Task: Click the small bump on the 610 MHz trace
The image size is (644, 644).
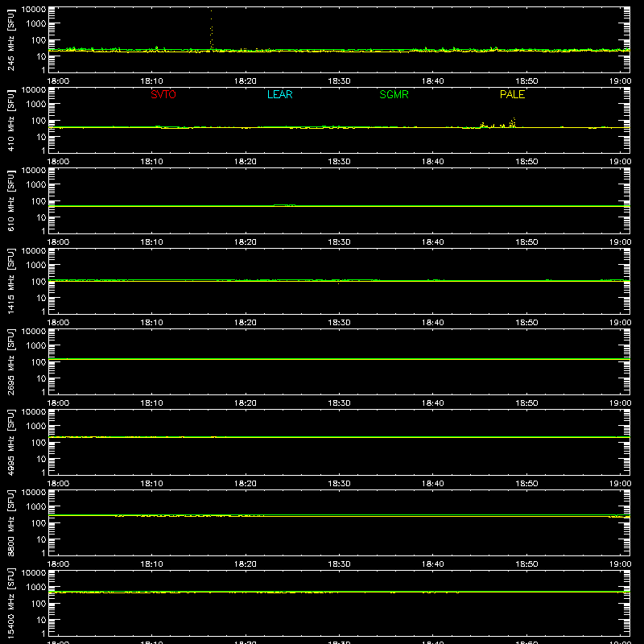Action: (x=284, y=205)
